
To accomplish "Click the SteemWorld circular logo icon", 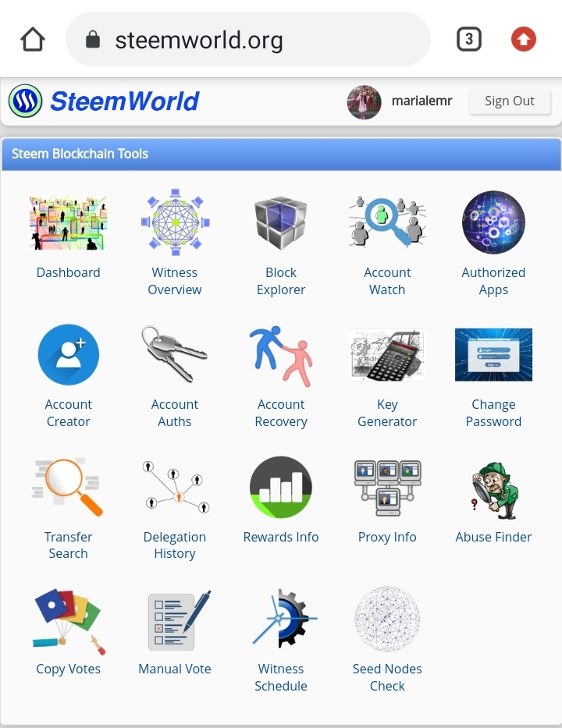I will [25, 101].
